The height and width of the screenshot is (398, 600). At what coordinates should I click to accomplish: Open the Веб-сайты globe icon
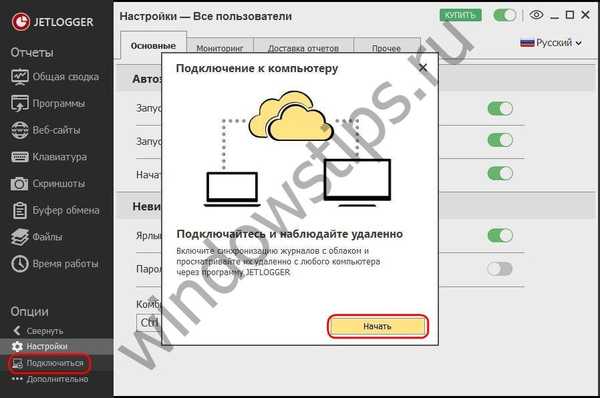(x=20, y=130)
